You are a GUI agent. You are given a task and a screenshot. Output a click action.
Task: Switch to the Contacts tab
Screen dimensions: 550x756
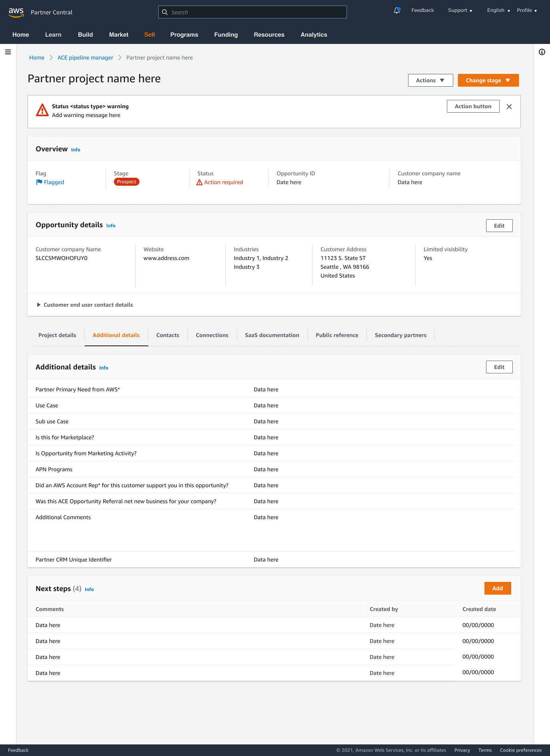(x=168, y=335)
